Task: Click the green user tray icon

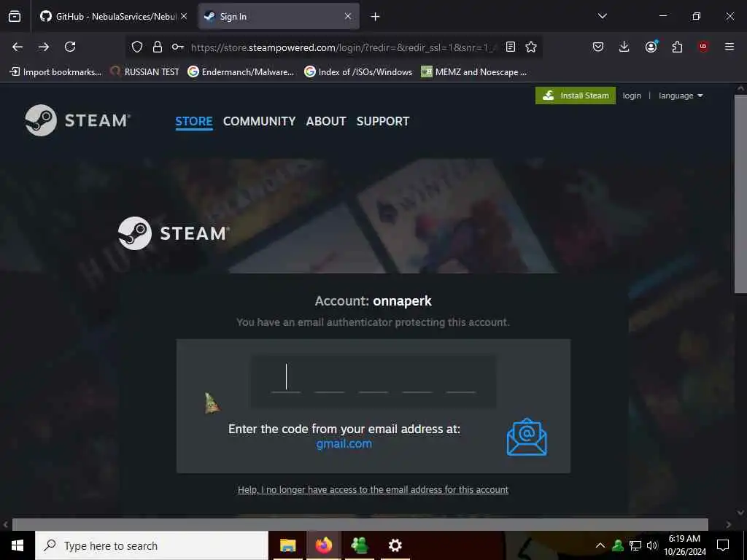Action: coord(618,545)
